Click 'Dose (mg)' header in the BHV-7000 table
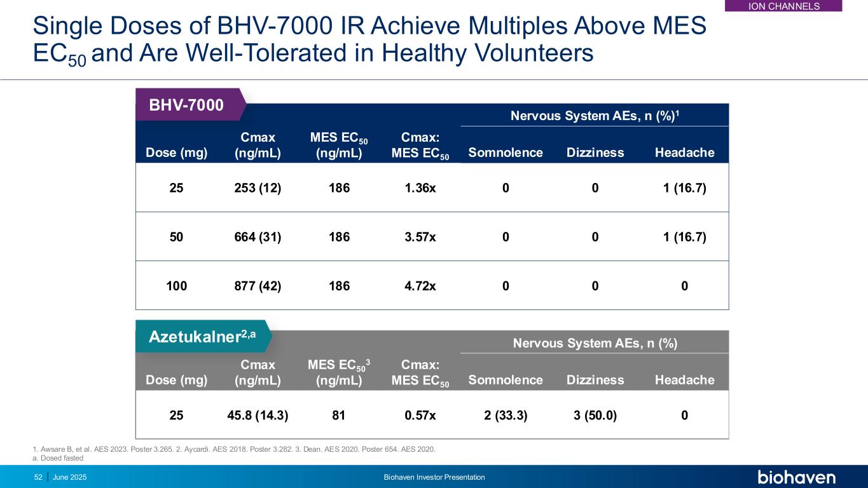868x488 pixels. [177, 152]
